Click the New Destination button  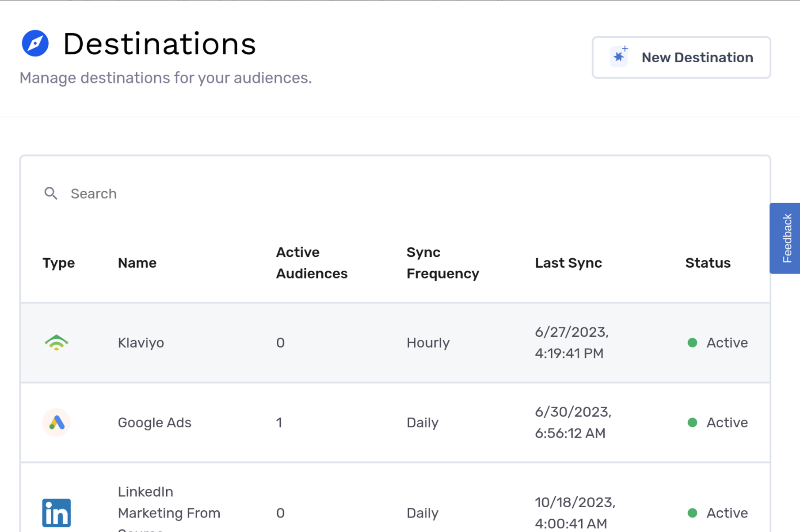681,57
